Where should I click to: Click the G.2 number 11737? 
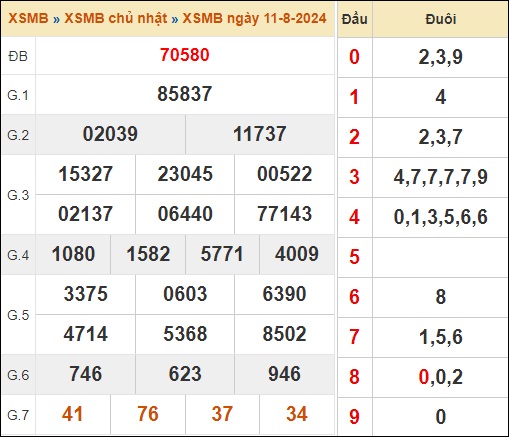click(x=260, y=134)
